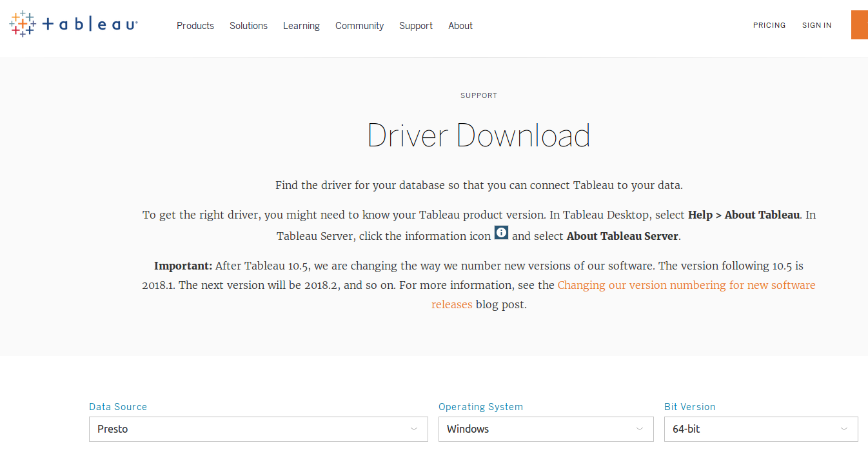Click the information icon in the text
Image resolution: width=868 pixels, height=463 pixels.
tap(501, 233)
